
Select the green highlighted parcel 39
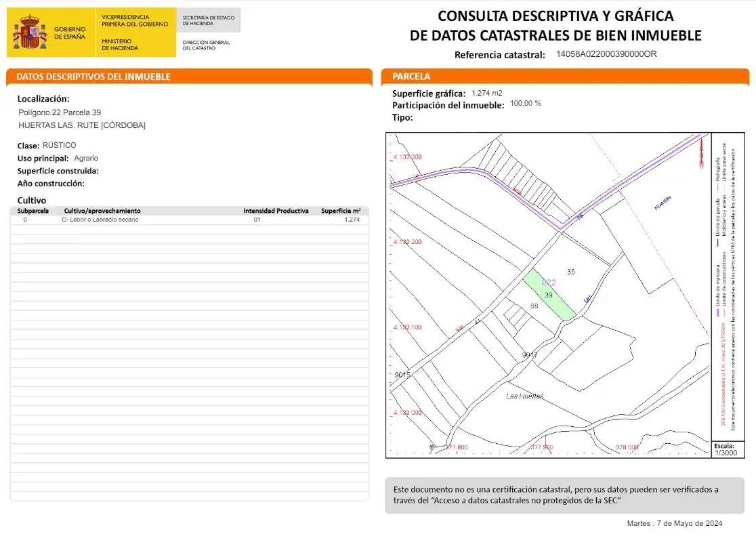coord(549,295)
